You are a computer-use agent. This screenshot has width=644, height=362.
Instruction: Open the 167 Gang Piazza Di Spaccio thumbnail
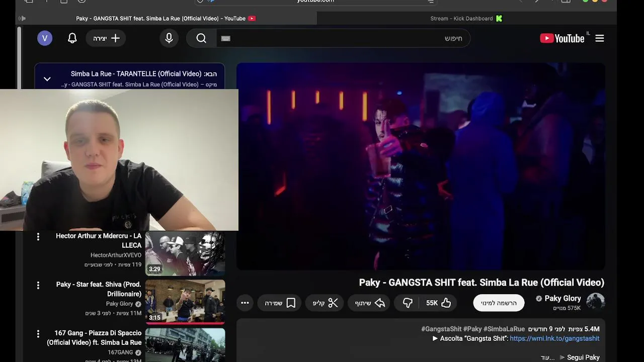pos(185,345)
